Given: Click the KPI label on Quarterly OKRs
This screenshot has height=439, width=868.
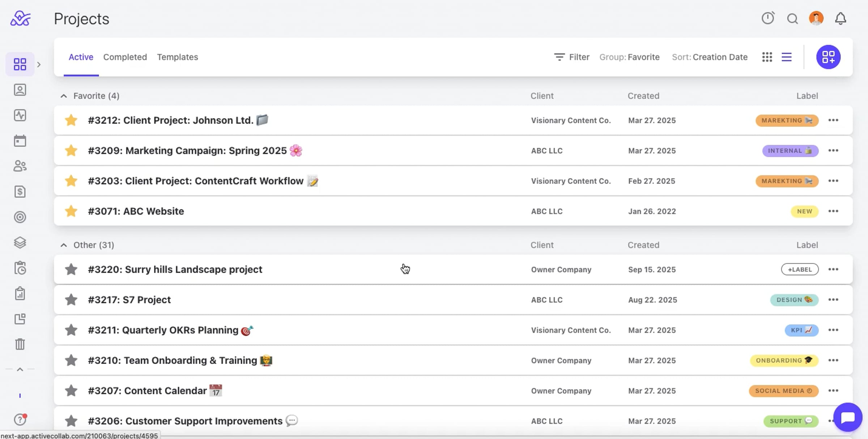Looking at the screenshot, I should (x=801, y=330).
